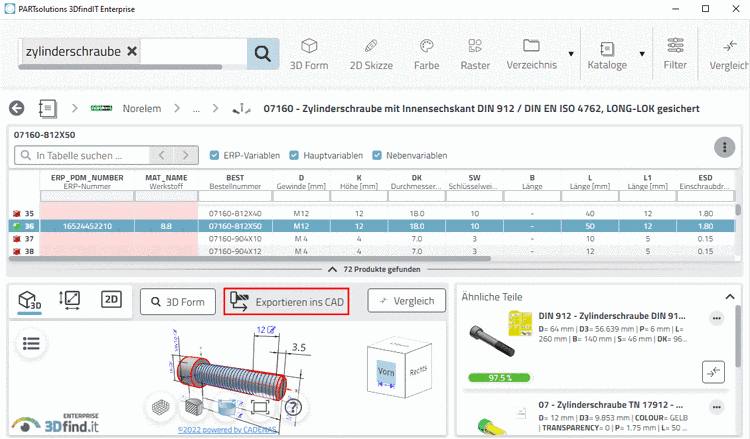Image resolution: width=750 pixels, height=439 pixels.
Task: Select row 36 with 07160-812X50
Action: [x=372, y=226]
